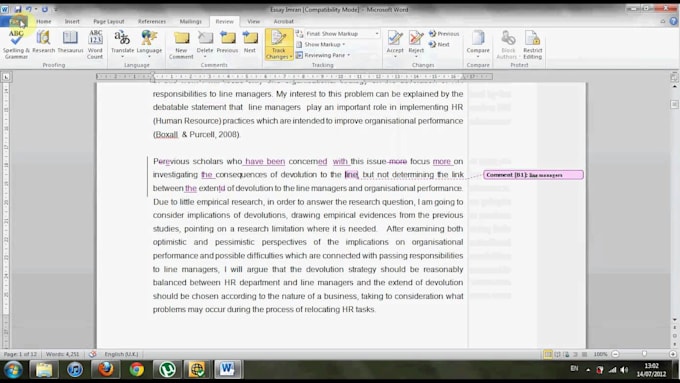Open the Translate menu
This screenshot has height=383, width=680.
click(x=122, y=45)
